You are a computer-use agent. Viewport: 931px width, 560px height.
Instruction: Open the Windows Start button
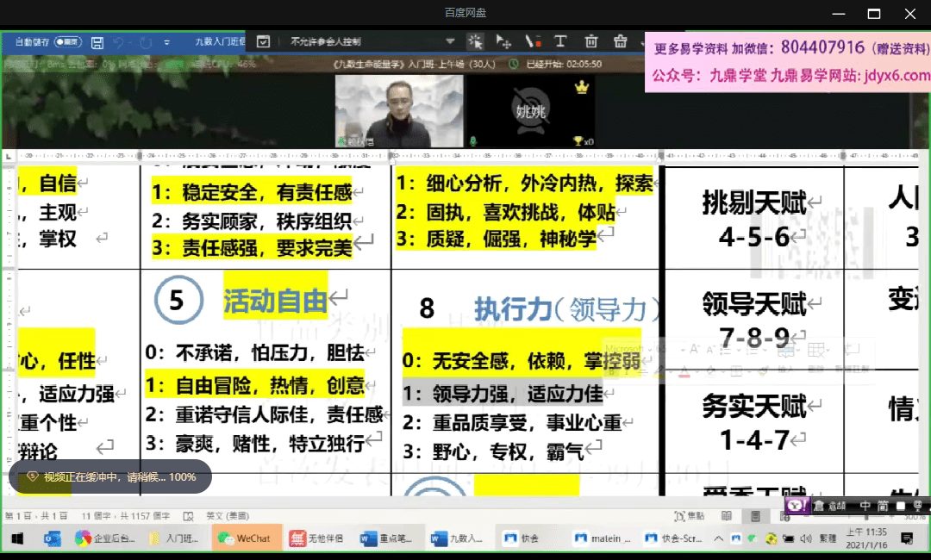tap(16, 538)
